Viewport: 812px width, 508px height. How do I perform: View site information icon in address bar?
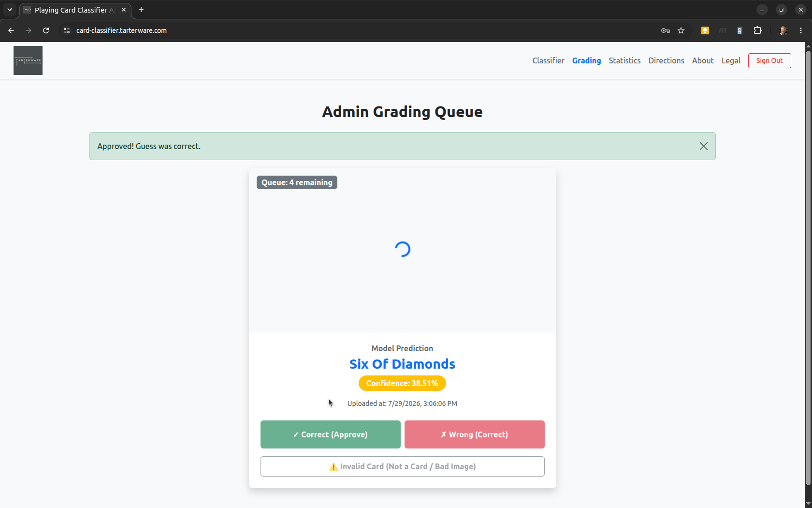click(67, 30)
